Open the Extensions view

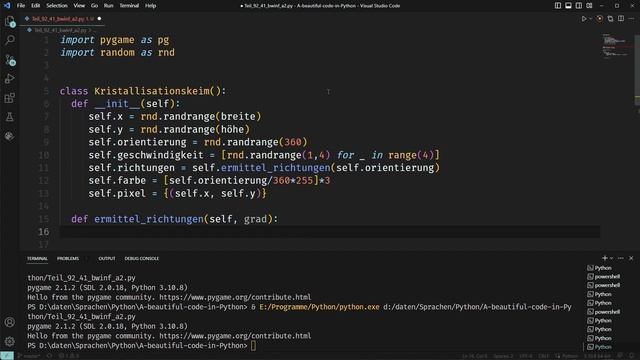click(10, 98)
